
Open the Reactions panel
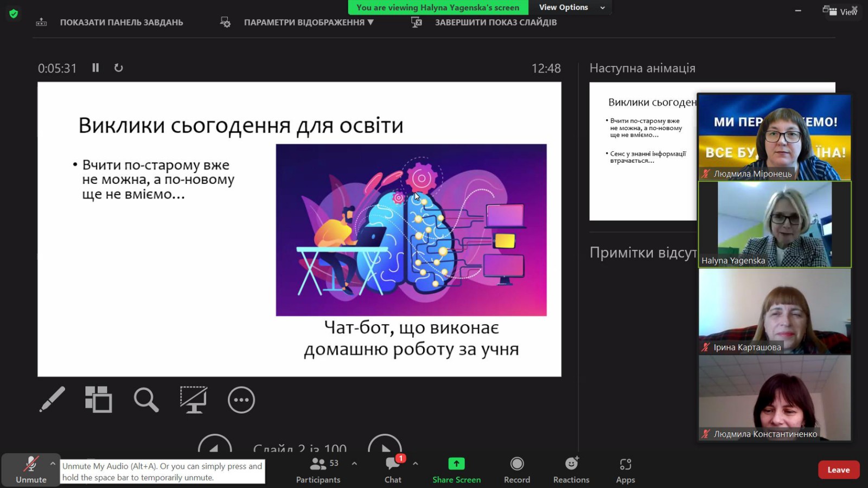[x=571, y=470]
